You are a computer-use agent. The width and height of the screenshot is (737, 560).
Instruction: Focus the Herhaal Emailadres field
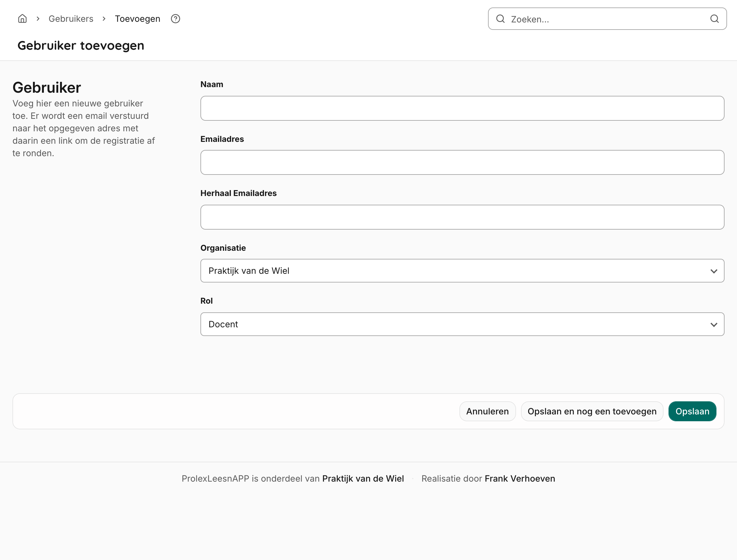pyautogui.click(x=462, y=217)
